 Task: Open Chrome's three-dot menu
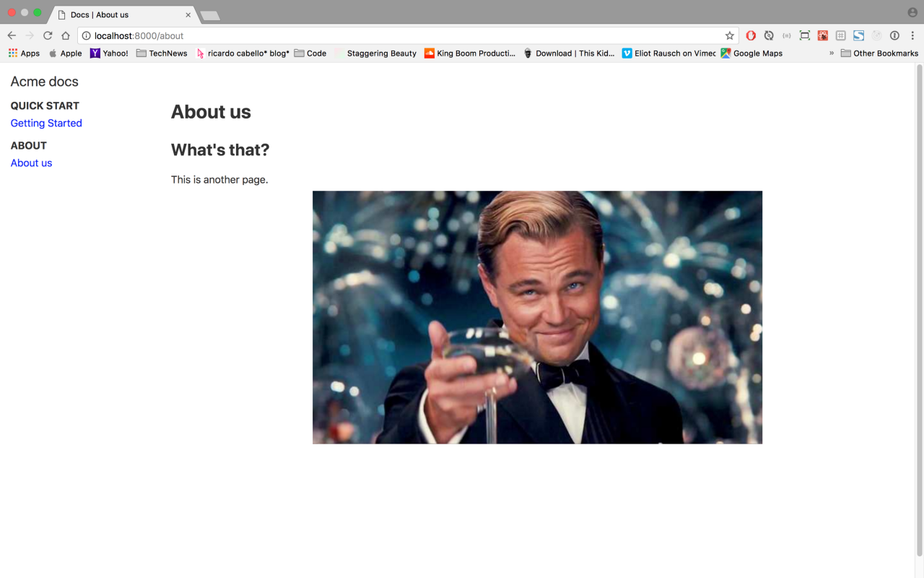click(912, 35)
